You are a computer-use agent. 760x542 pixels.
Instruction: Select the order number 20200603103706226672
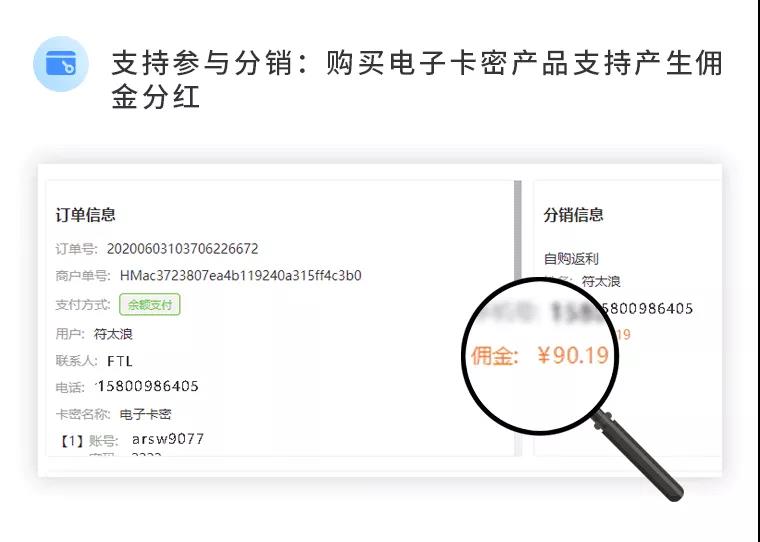click(182, 249)
